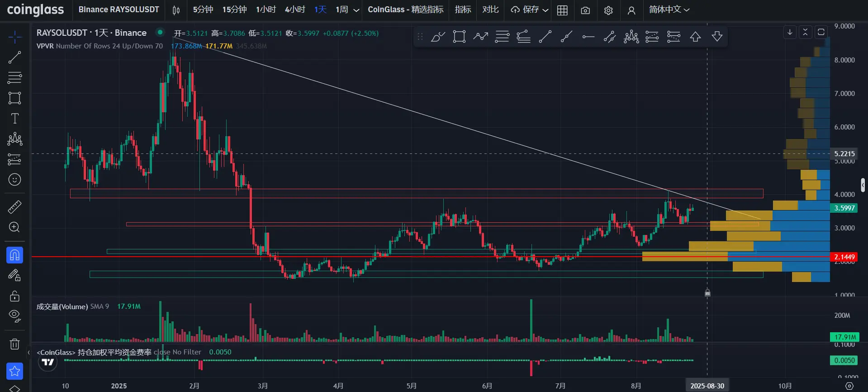
Task: Take a chart snapshot with camera icon
Action: coord(585,10)
